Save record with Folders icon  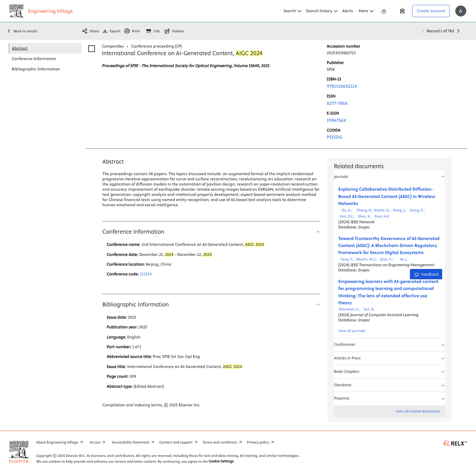tap(167, 31)
